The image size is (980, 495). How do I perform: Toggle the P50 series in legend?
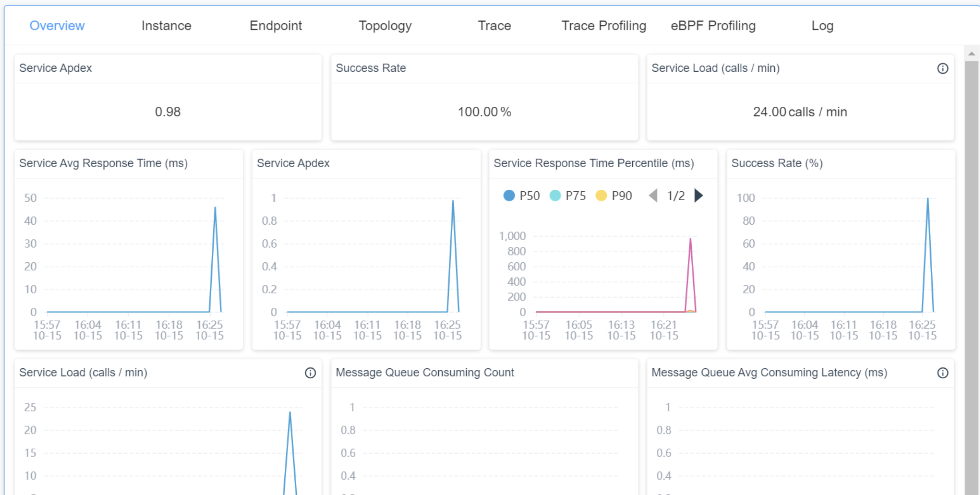[521, 196]
